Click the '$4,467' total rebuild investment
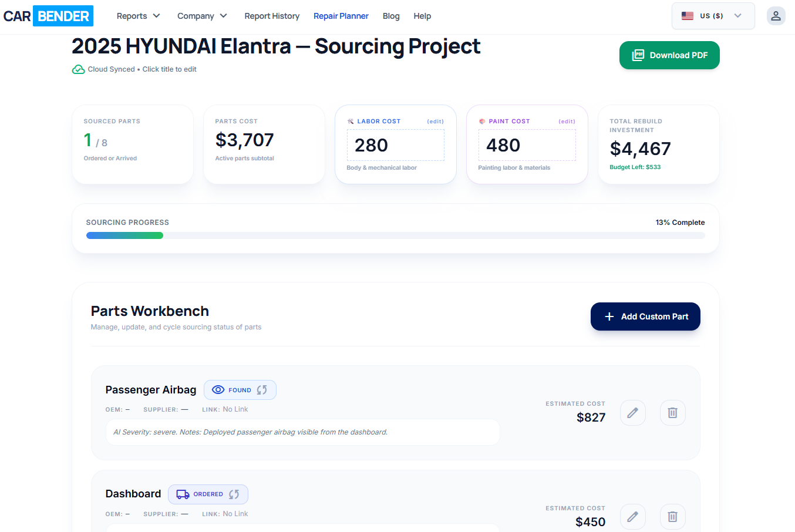Screen dimensions: 795x532 (x=641, y=149)
